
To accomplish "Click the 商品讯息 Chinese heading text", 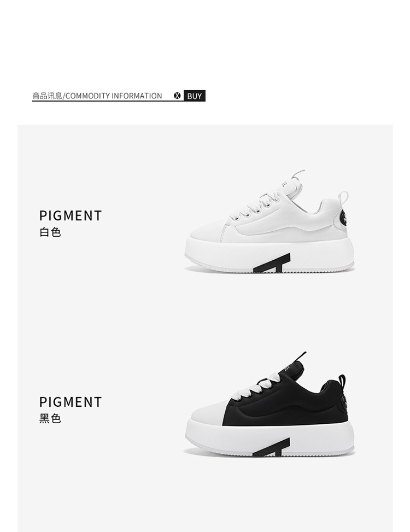I will 47,96.
